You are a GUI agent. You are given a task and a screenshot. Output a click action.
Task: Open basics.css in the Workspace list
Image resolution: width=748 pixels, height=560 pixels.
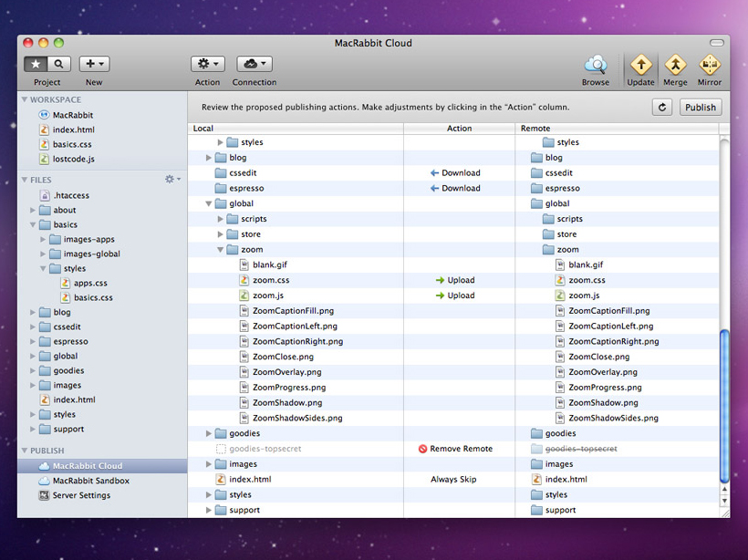(72, 144)
